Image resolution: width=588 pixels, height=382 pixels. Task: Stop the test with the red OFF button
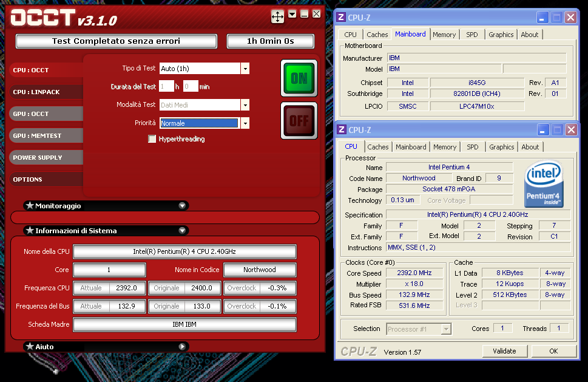pyautogui.click(x=299, y=120)
